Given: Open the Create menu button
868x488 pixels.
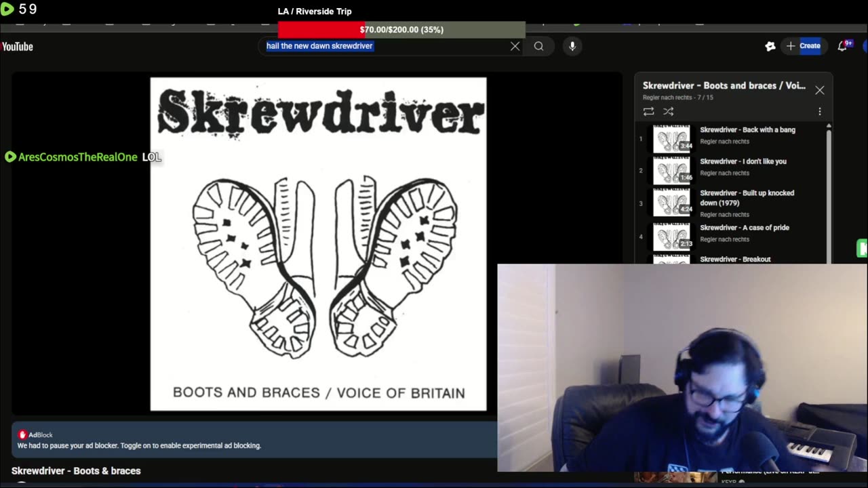Looking at the screenshot, I should tap(804, 46).
